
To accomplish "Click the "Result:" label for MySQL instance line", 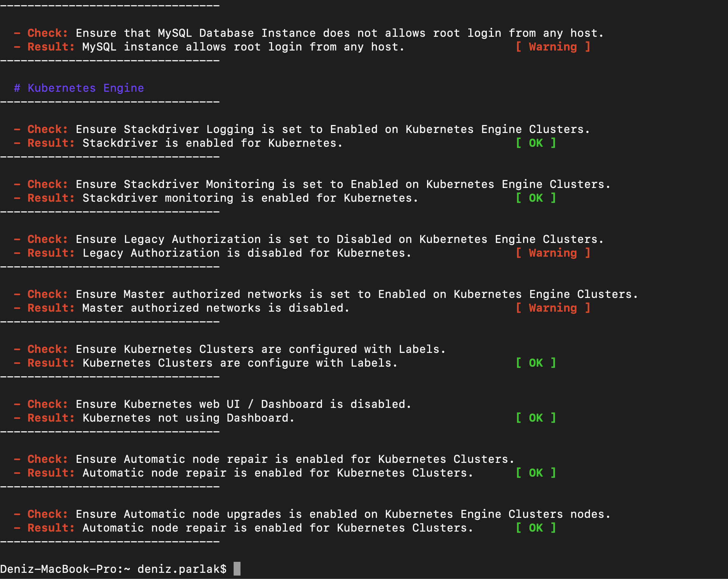I will tap(51, 47).
